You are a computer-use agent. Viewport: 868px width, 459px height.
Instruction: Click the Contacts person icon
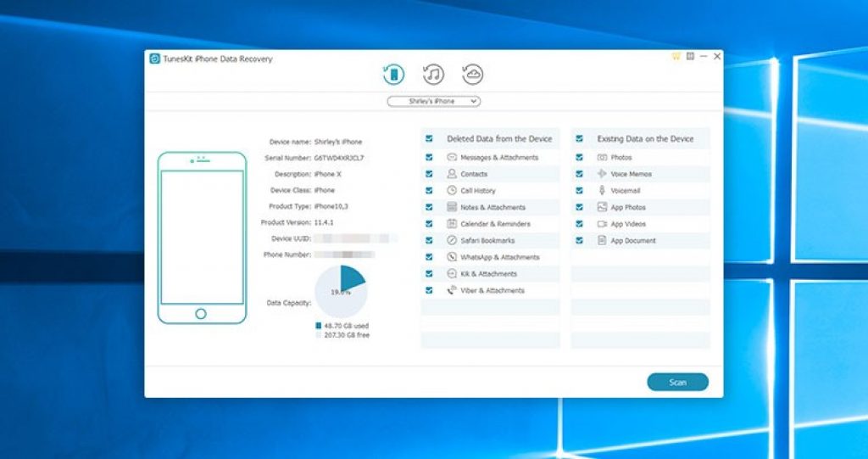coord(451,174)
